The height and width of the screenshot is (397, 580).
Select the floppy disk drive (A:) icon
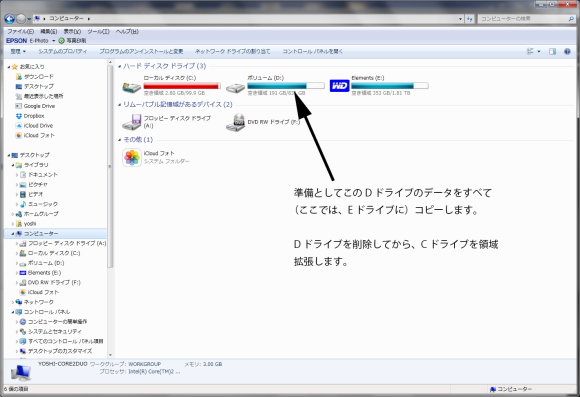pyautogui.click(x=132, y=122)
